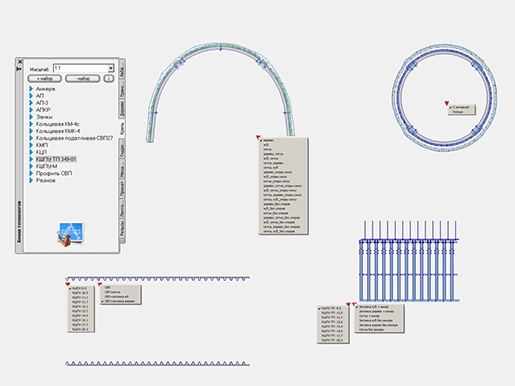Viewport: 515px width, 386px height.
Task: Select the checked top entry in the arch menu
Action: [269, 140]
